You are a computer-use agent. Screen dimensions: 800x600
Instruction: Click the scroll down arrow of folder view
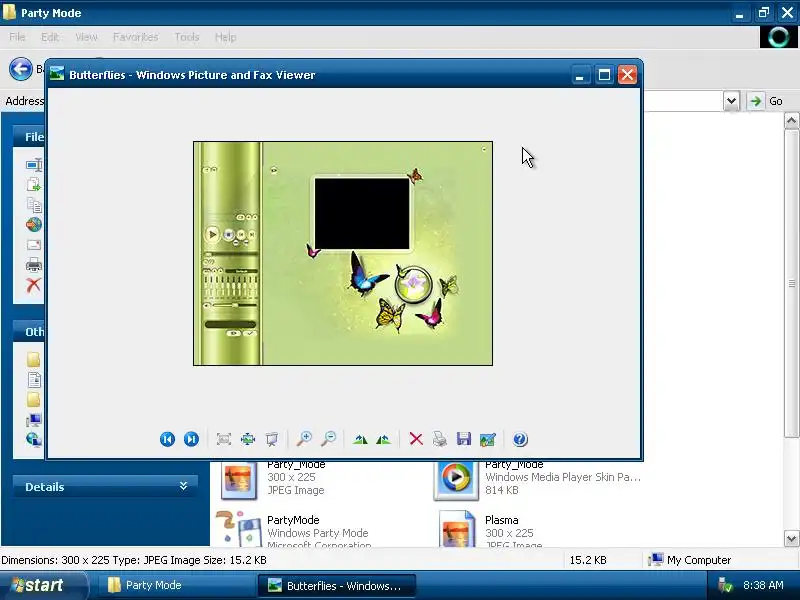[x=791, y=538]
